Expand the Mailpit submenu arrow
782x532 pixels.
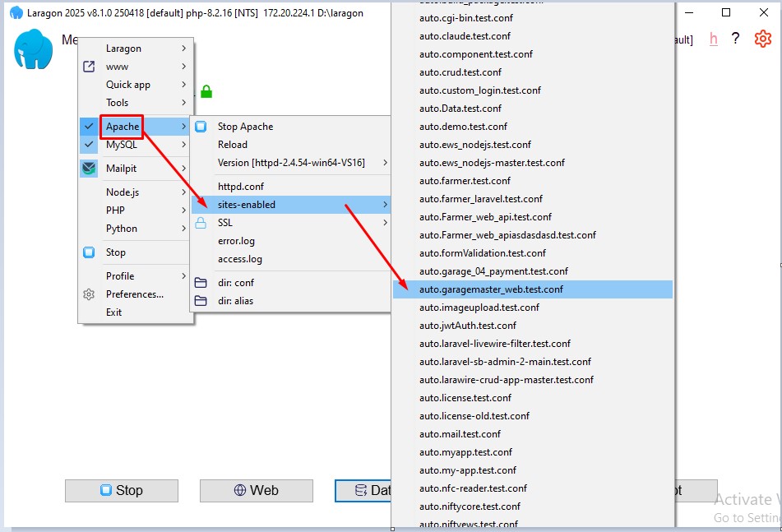(183, 169)
